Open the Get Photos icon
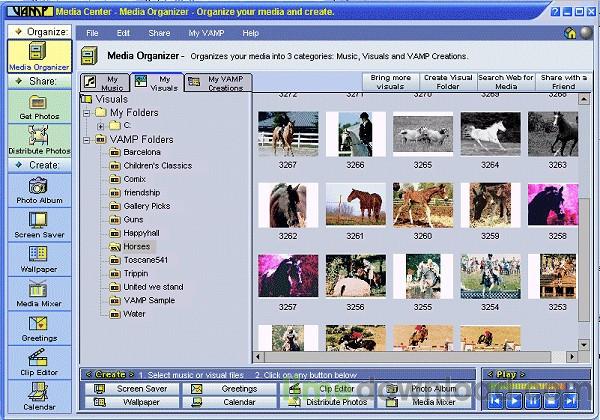Screen dimensions: 600x420 coord(38,105)
